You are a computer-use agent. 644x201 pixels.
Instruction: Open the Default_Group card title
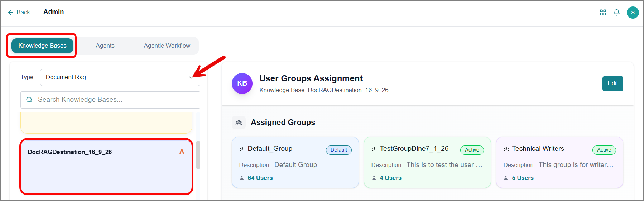[270, 149]
